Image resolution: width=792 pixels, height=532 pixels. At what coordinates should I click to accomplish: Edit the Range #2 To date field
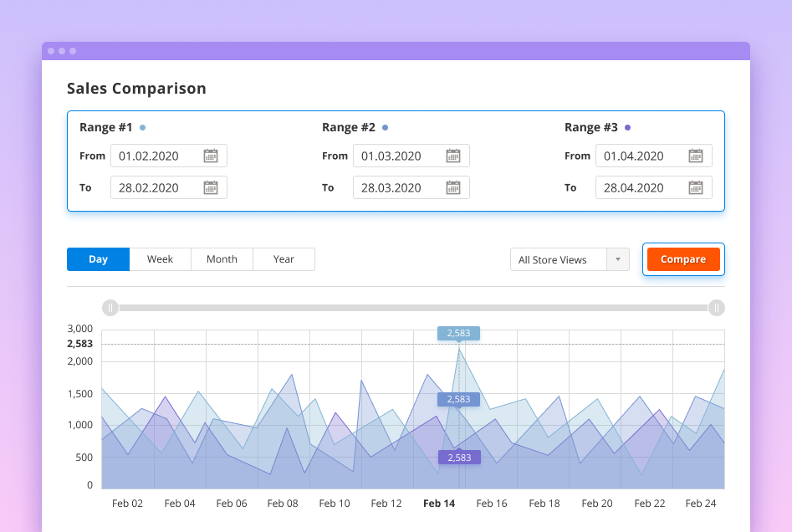click(x=400, y=188)
